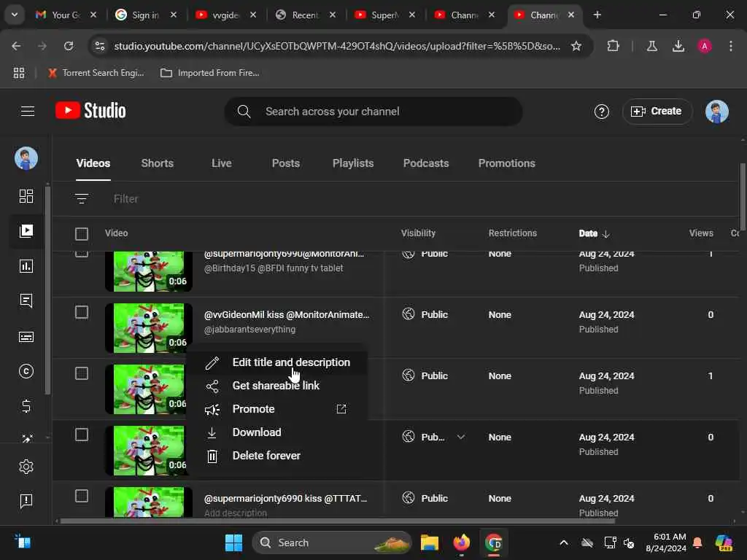The image size is (747, 560).
Task: Click Search across your channel field
Action: click(373, 112)
